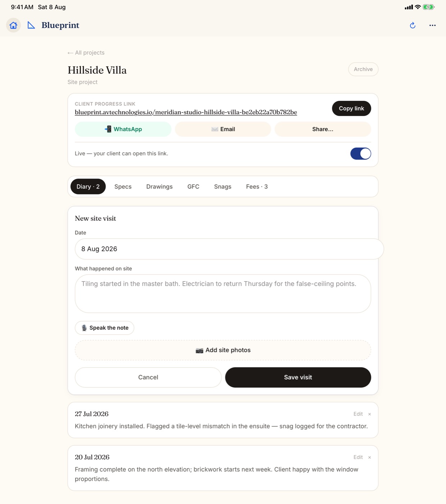The width and height of the screenshot is (446, 504).
Task: Open the three-dots more menu
Action: click(432, 25)
